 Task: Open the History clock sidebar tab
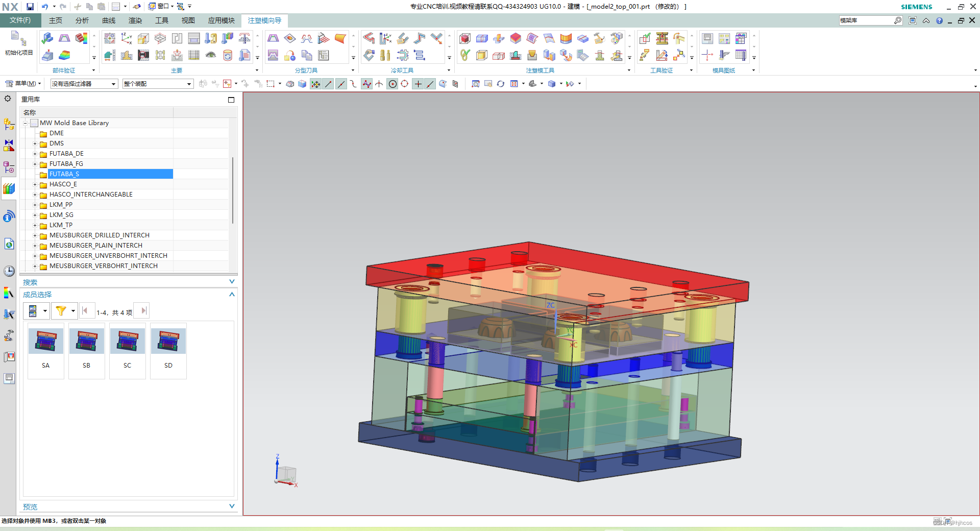tap(9, 271)
